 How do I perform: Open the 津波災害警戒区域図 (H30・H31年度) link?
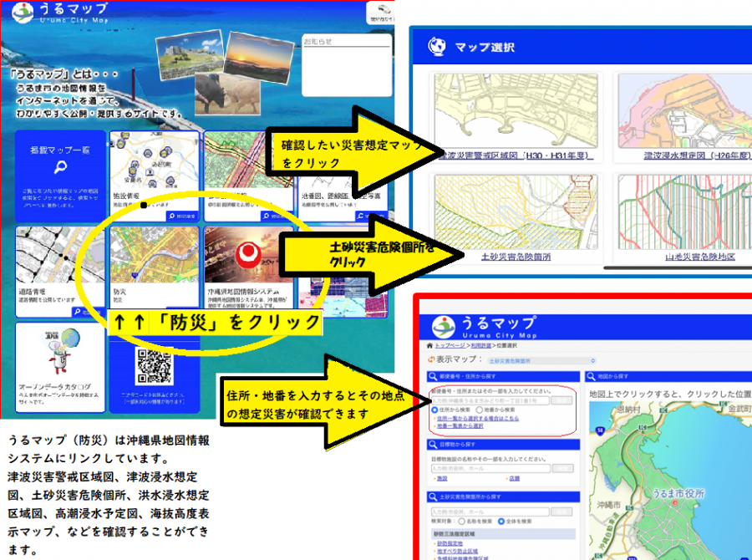click(x=516, y=155)
